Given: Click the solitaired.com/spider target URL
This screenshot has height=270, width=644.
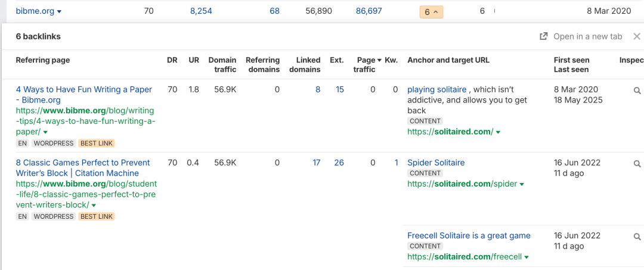Looking at the screenshot, I should click(462, 184).
